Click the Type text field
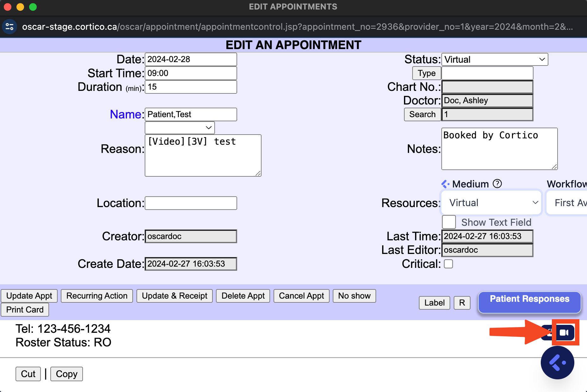 (x=487, y=73)
